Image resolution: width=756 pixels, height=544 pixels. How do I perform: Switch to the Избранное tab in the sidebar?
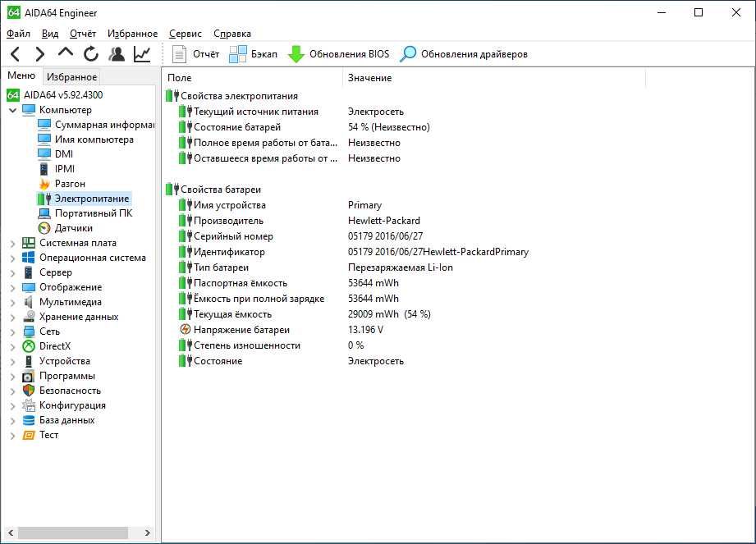(71, 76)
